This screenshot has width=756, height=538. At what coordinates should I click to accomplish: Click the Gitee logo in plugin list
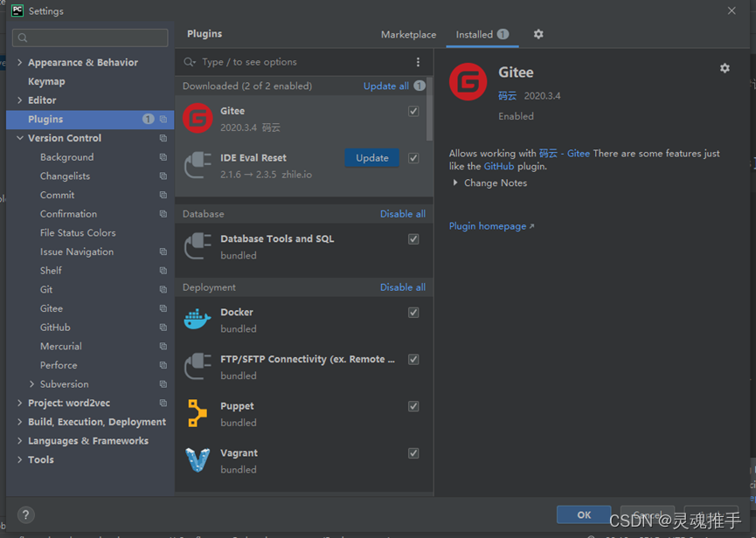pyautogui.click(x=198, y=118)
